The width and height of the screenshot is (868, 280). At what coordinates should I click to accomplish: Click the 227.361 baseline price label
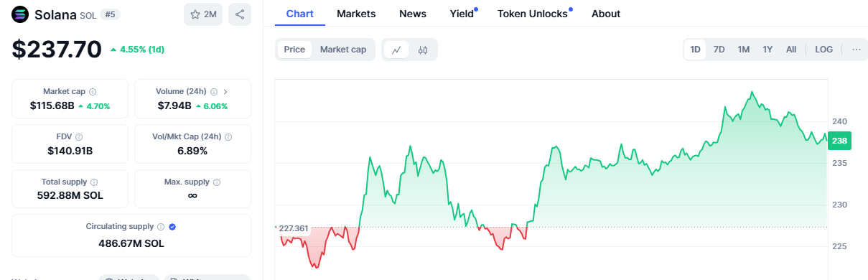click(x=294, y=228)
